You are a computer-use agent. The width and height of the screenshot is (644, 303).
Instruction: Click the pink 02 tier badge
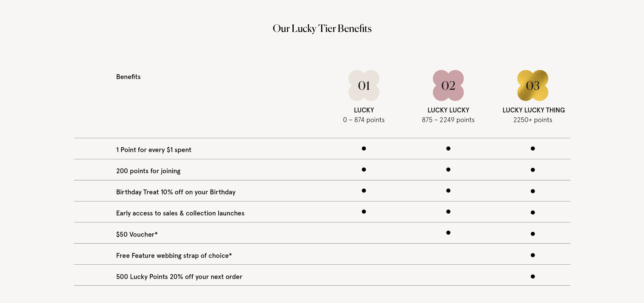coord(448,85)
